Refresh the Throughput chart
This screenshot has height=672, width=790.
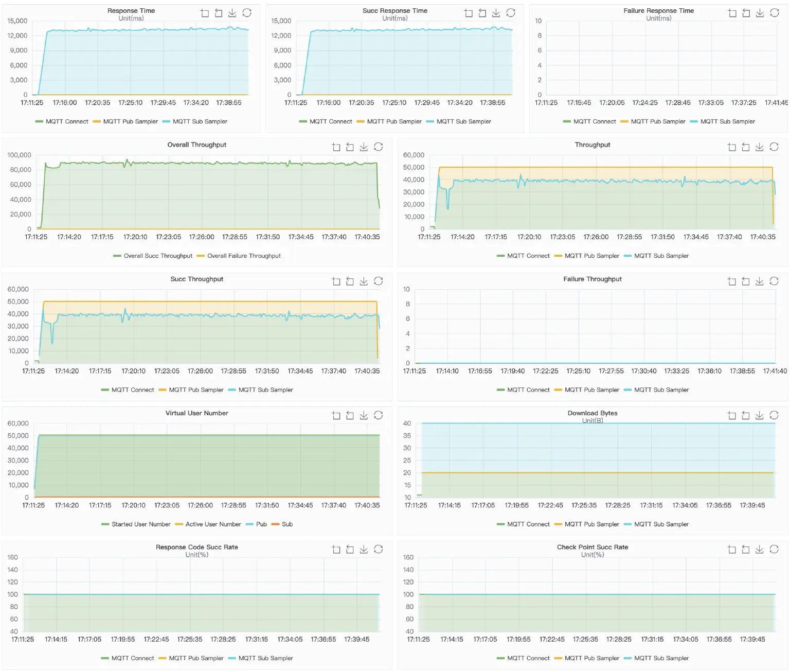coord(774,147)
